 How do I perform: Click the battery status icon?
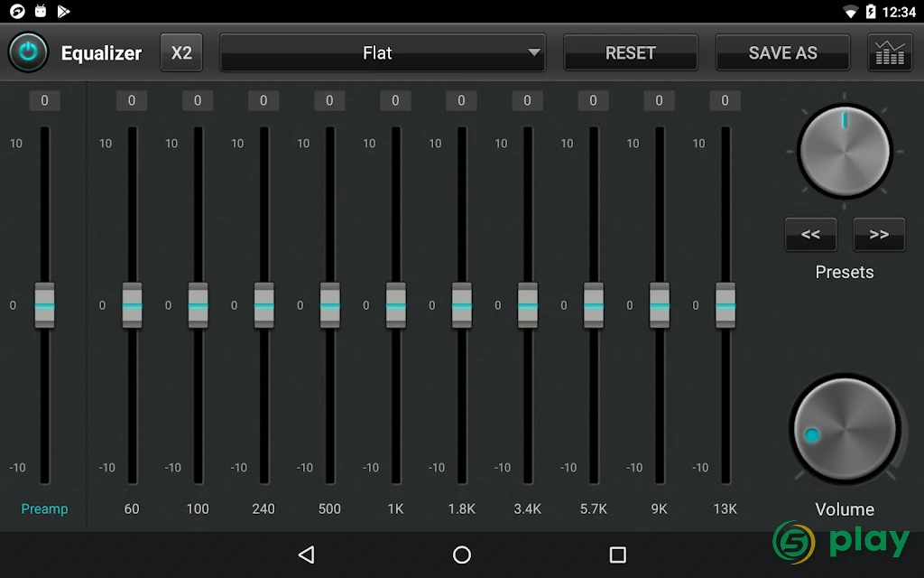(x=871, y=11)
